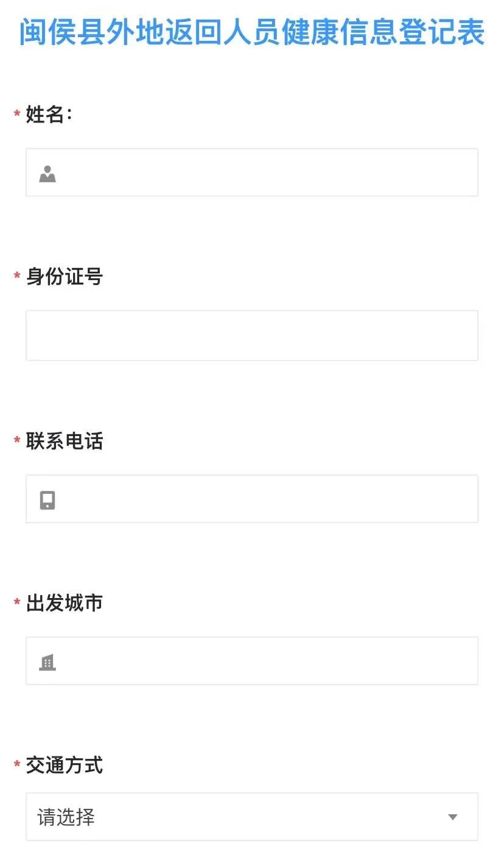Click the 身份证号 field label

[x=65, y=277]
